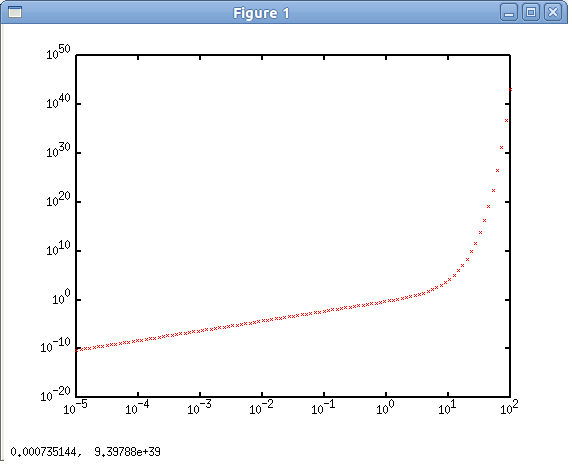Click the 10^50 y-axis tick label

point(58,52)
